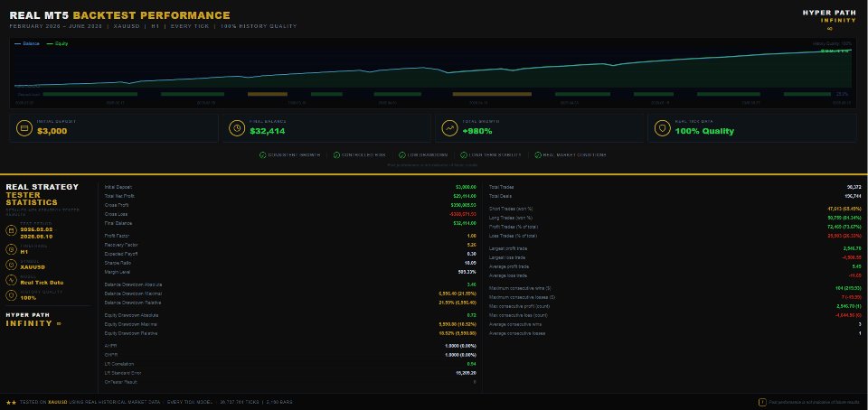Click the Real MT5 Backtest Performance heading
868x410 pixels.
pyautogui.click(x=119, y=15)
